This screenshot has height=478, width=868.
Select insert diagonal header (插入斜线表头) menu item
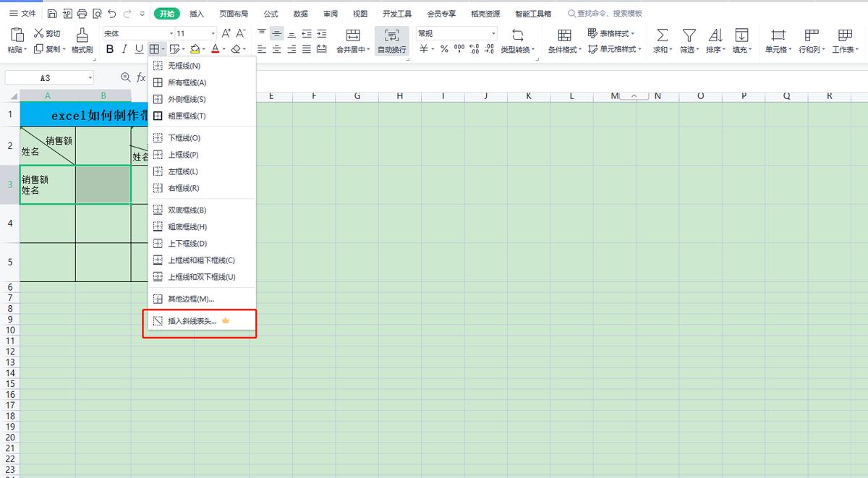[192, 321]
